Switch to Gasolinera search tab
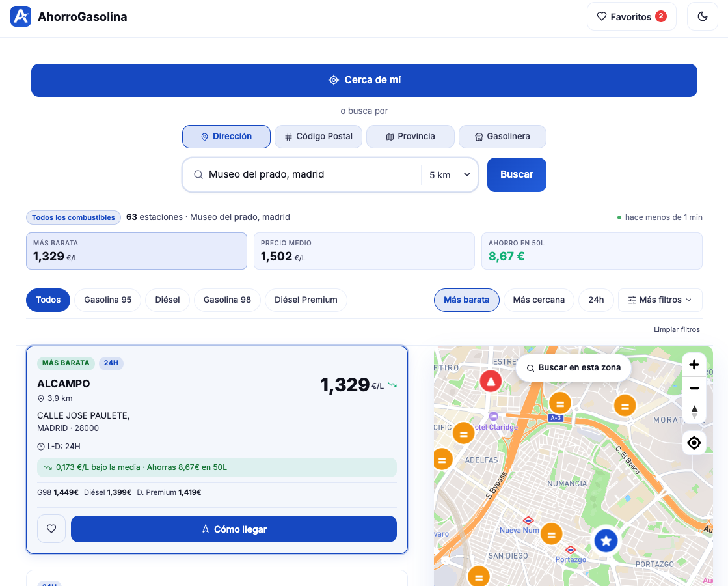 coord(502,137)
